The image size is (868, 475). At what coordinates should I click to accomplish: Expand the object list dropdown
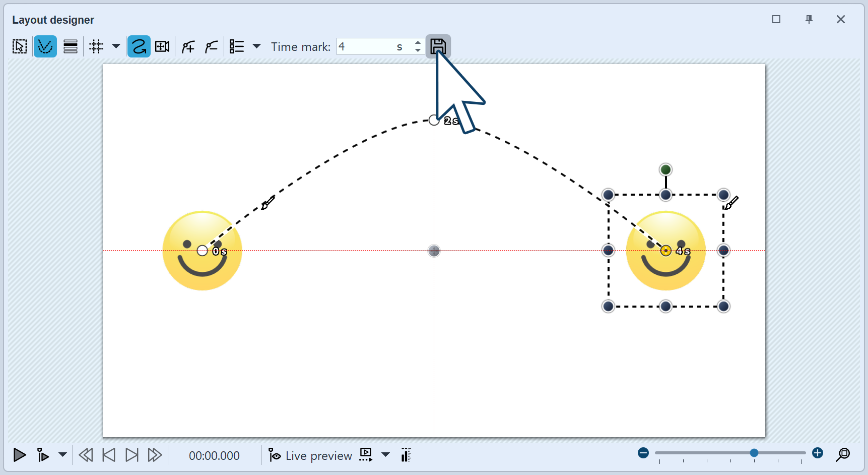[x=257, y=46]
